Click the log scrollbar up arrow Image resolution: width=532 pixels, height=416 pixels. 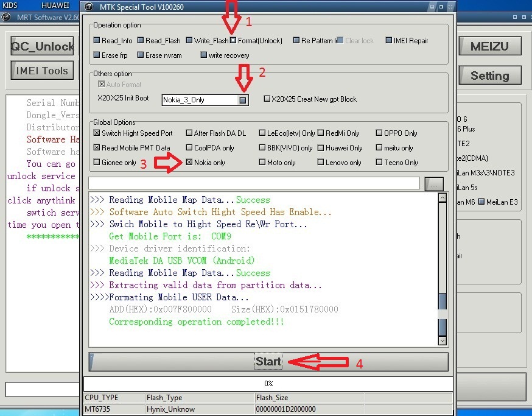pyautogui.click(x=442, y=197)
